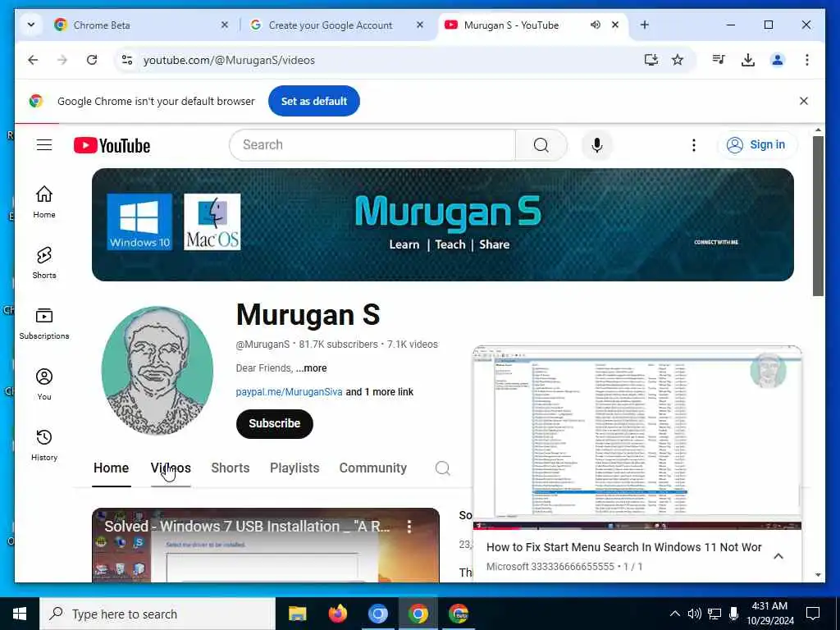Reload the YouTube page
Viewport: 840px width, 630px height.
pyautogui.click(x=92, y=60)
